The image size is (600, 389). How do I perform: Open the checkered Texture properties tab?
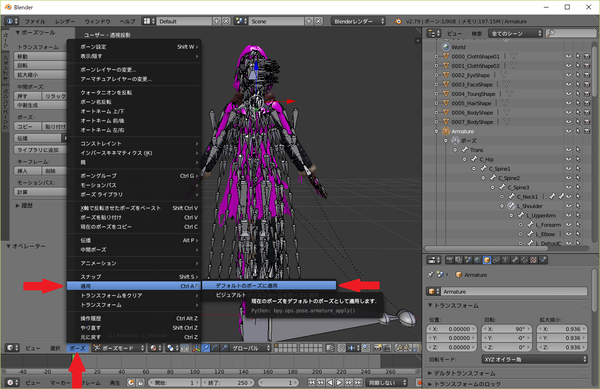coord(533,260)
